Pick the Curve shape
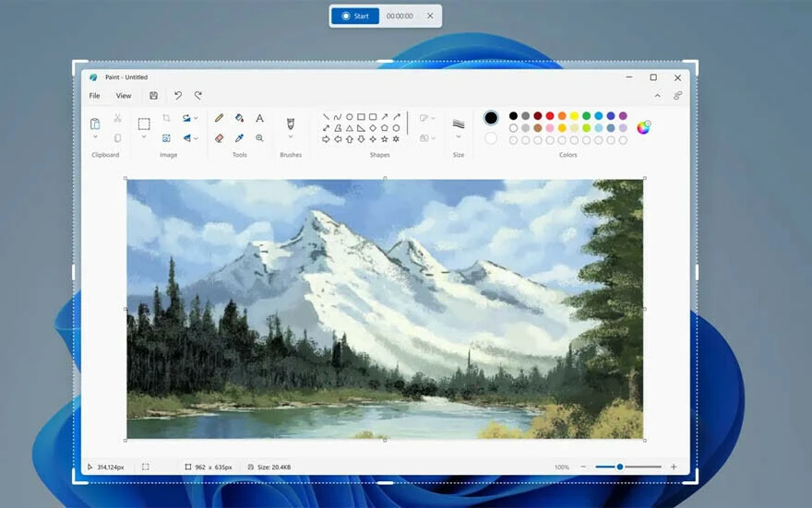The image size is (812, 508). coord(338,117)
